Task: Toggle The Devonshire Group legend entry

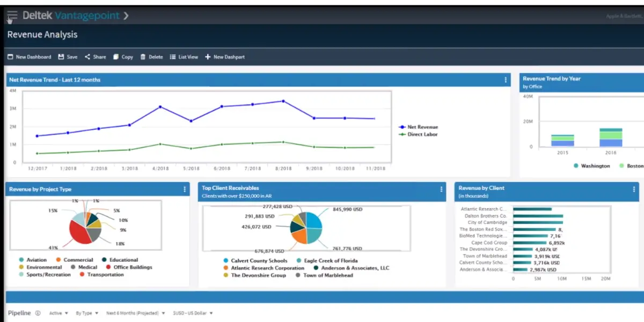Action: point(255,275)
